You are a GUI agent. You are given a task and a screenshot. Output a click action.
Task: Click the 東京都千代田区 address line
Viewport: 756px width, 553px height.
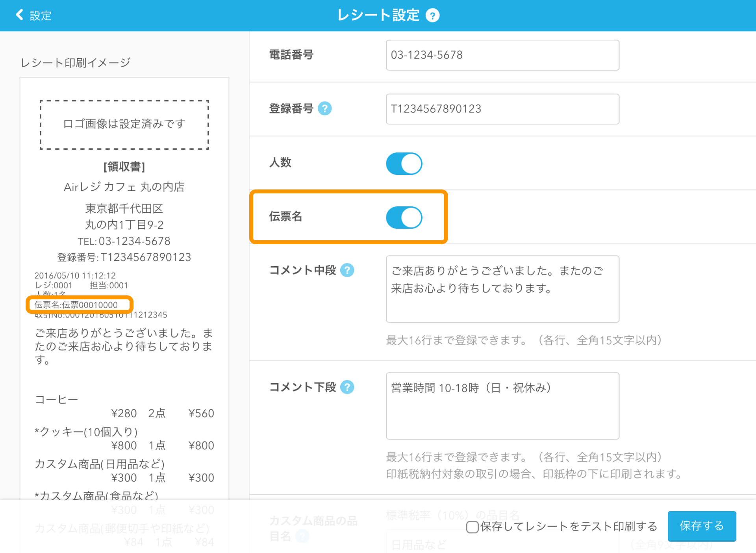[x=124, y=209]
